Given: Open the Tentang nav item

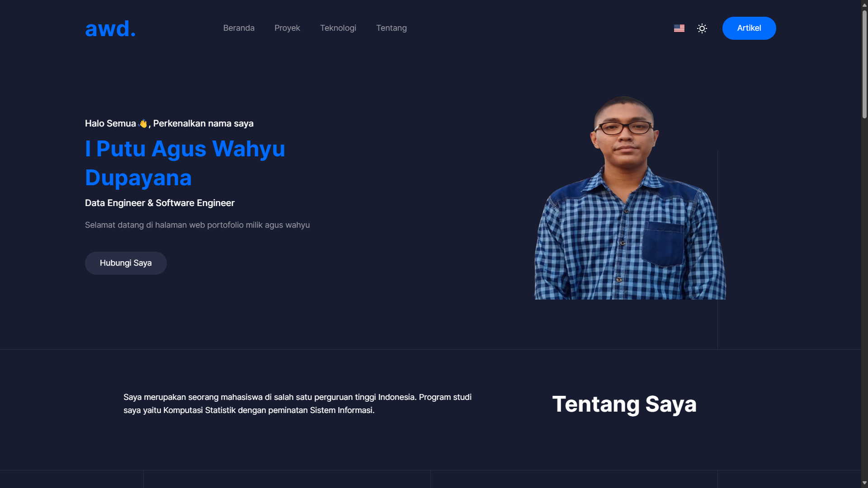Looking at the screenshot, I should (392, 28).
